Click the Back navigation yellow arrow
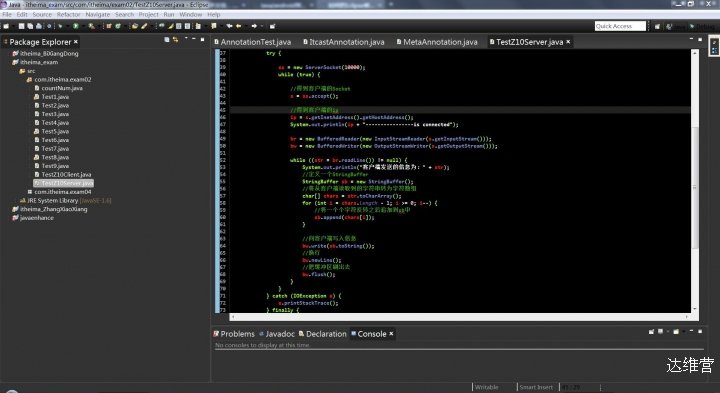The width and height of the screenshot is (720, 393). (x=238, y=26)
